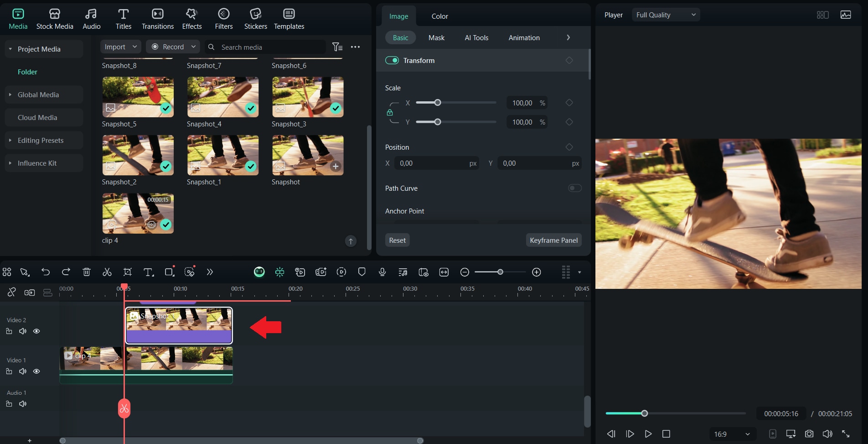868x444 pixels.
Task: Open more options in media panel
Action: click(356, 47)
